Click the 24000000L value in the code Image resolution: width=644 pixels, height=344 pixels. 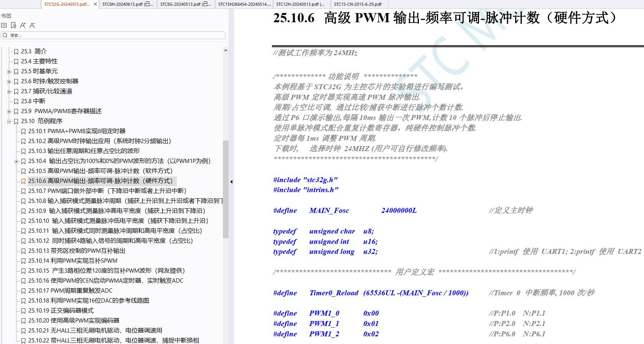tap(399, 211)
